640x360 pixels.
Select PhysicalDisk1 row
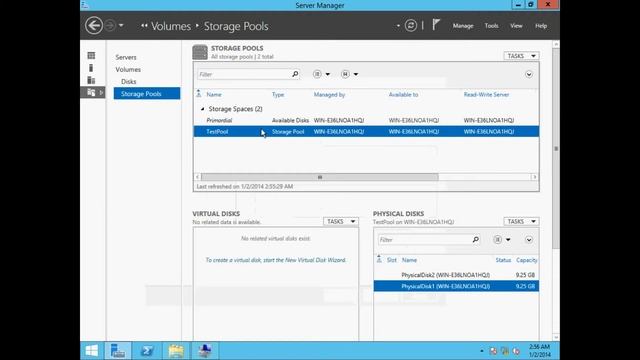[x=456, y=286]
